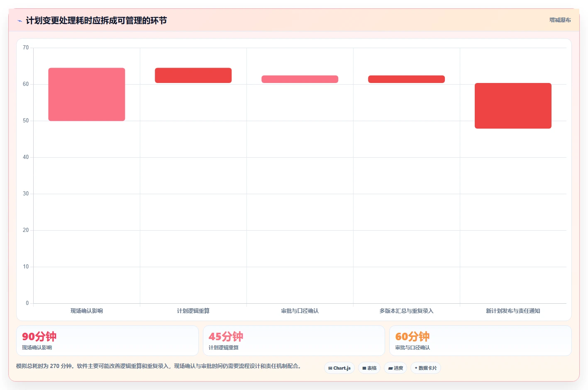The image size is (588, 390).
Task: Click the Chart.js tag chip
Action: click(339, 368)
